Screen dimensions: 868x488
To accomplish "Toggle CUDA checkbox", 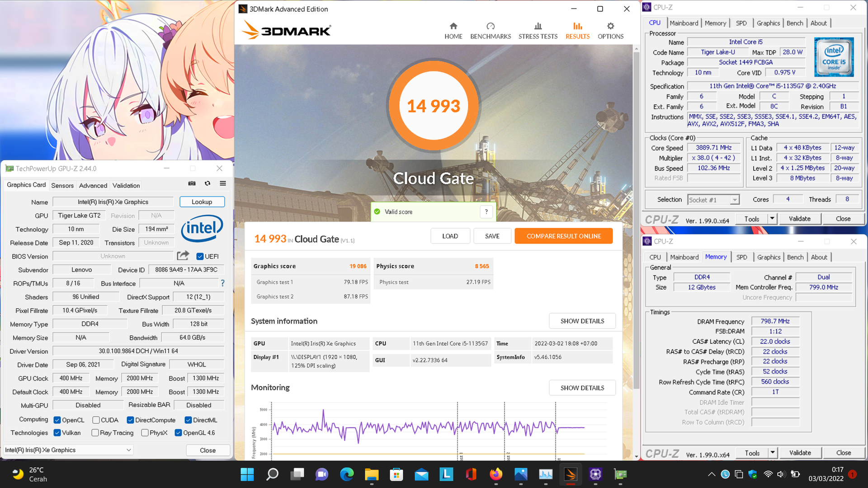I will click(x=96, y=420).
